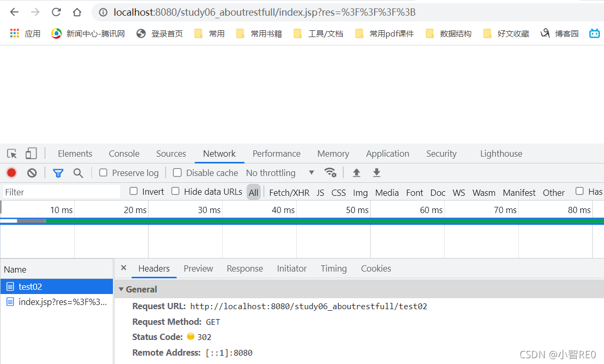The height and width of the screenshot is (364, 604).
Task: Filter requests by CSS
Action: click(339, 193)
